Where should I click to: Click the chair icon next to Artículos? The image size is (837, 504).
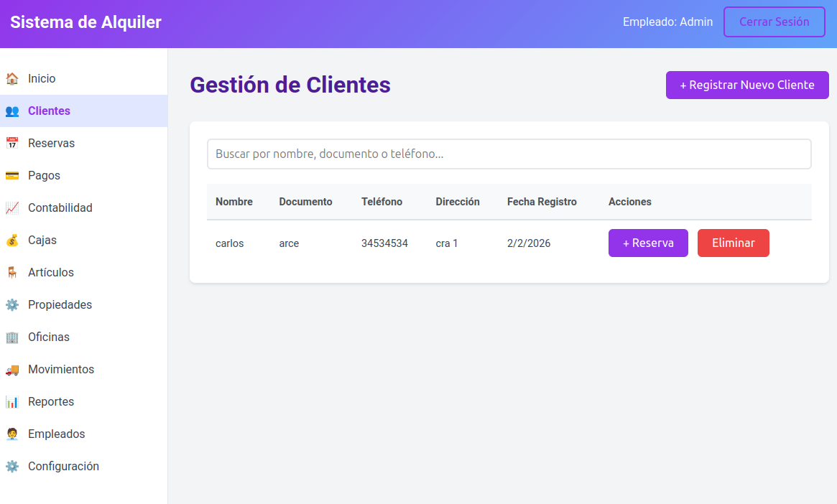12,273
